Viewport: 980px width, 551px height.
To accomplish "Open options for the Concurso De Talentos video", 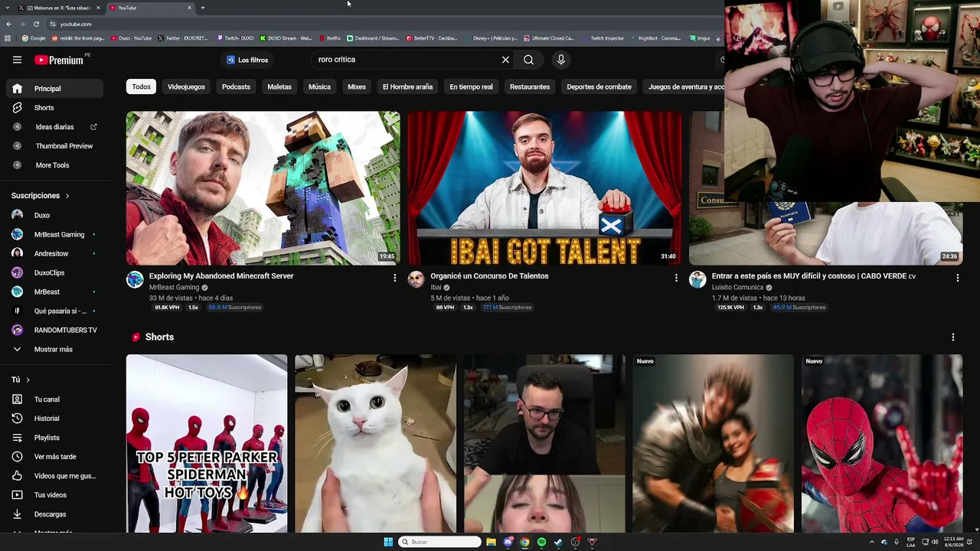I will pos(676,278).
